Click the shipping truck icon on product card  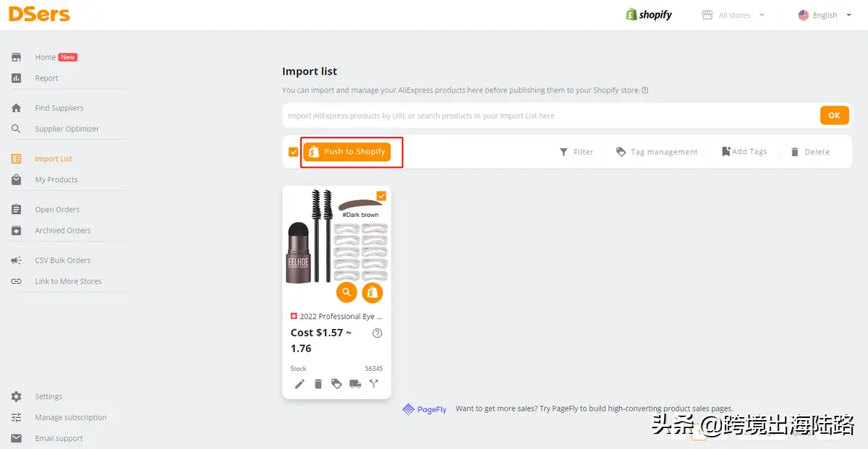point(355,384)
